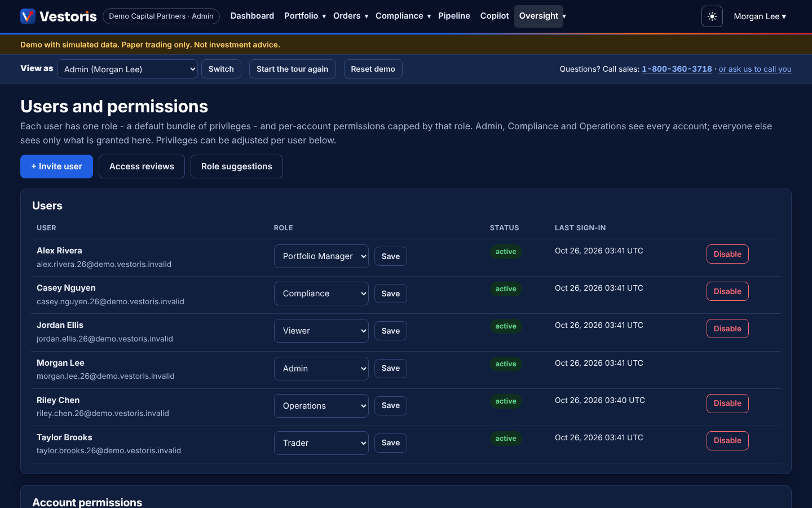Expand Riley Chen's Operations role dropdown
This screenshot has height=508, width=812.
321,406
